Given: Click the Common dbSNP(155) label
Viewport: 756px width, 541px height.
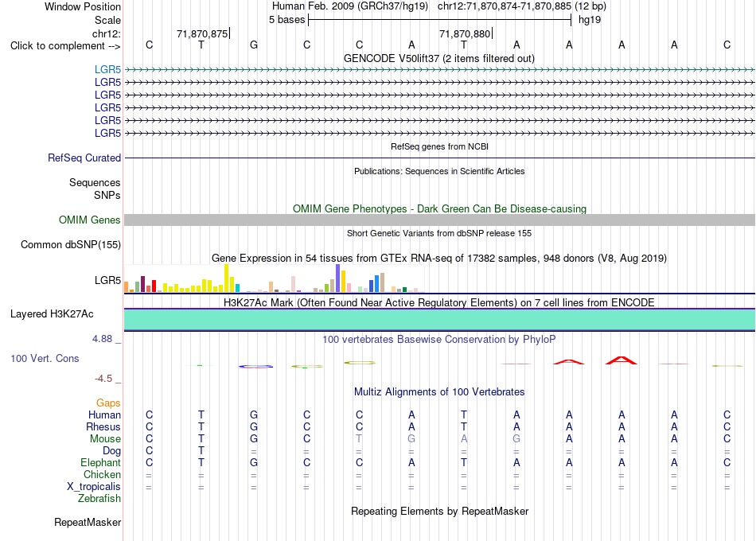Looking at the screenshot, I should coord(71,244).
